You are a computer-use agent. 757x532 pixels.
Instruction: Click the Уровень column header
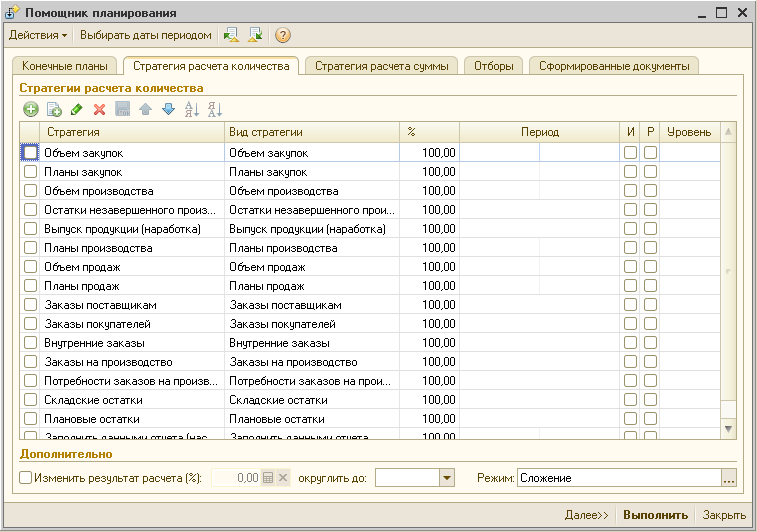point(689,132)
